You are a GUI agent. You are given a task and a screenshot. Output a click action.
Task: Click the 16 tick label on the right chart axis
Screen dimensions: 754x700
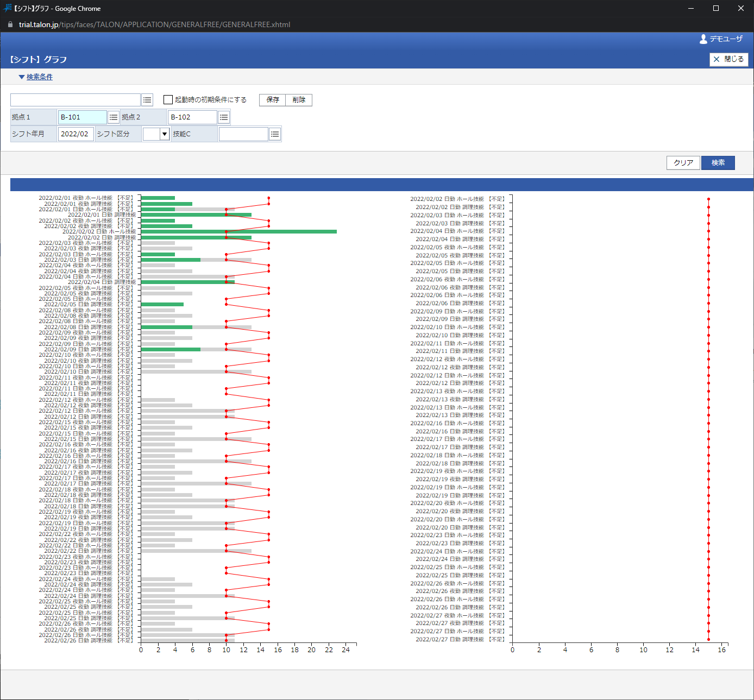(721, 650)
